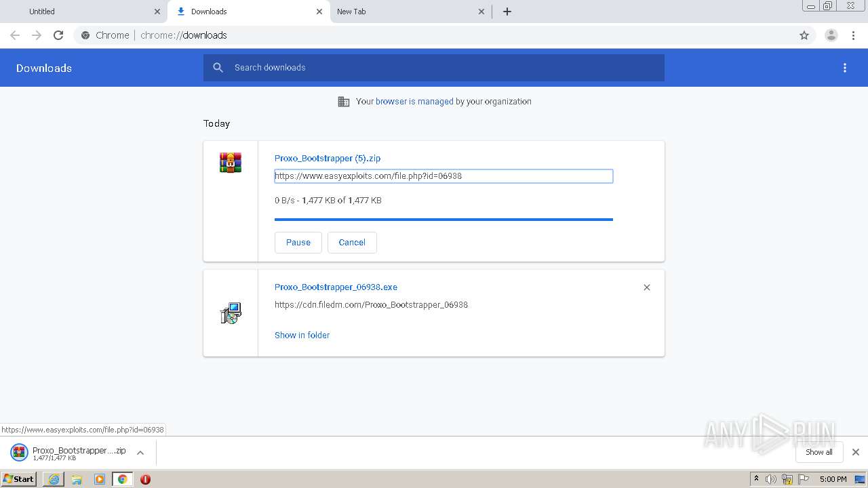Image resolution: width=868 pixels, height=488 pixels.
Task: Click the Today date heading
Action: 216,123
